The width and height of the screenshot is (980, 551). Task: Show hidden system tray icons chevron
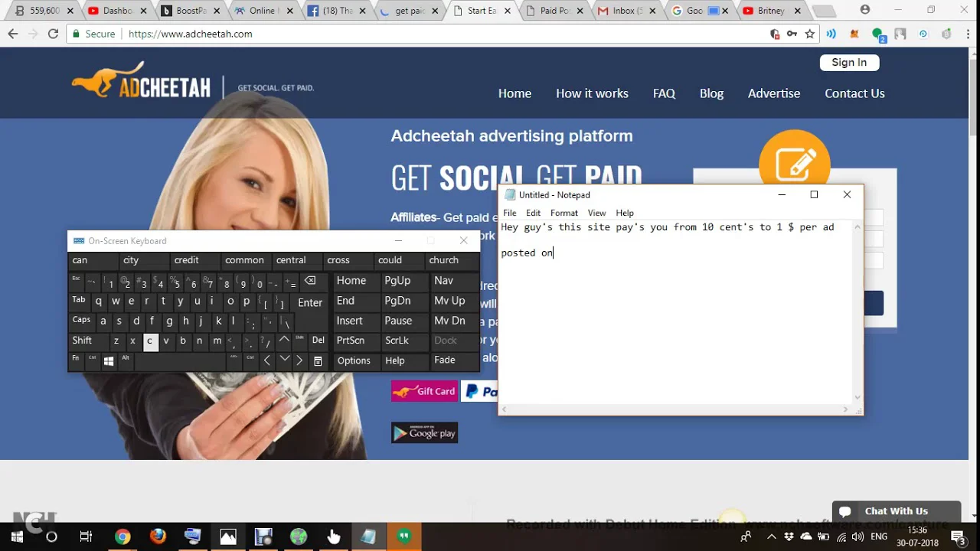point(772,536)
